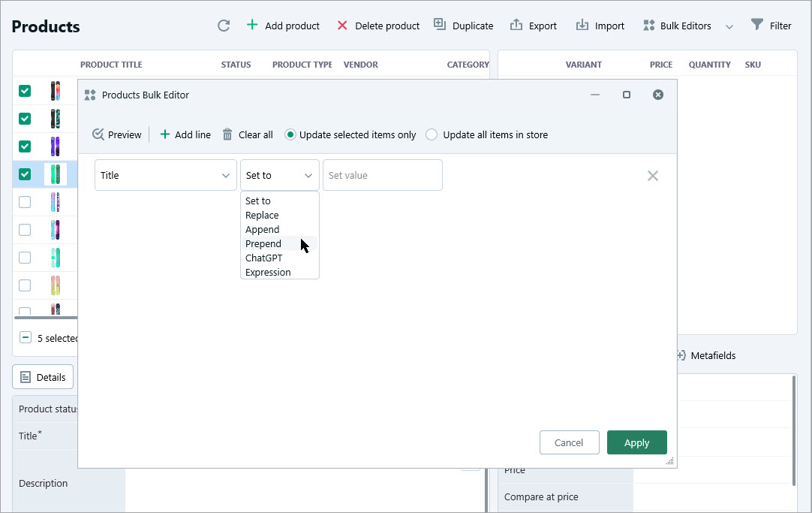Select 'Update selected items only' radio
Viewport: 812px width, 513px height.
pos(290,134)
